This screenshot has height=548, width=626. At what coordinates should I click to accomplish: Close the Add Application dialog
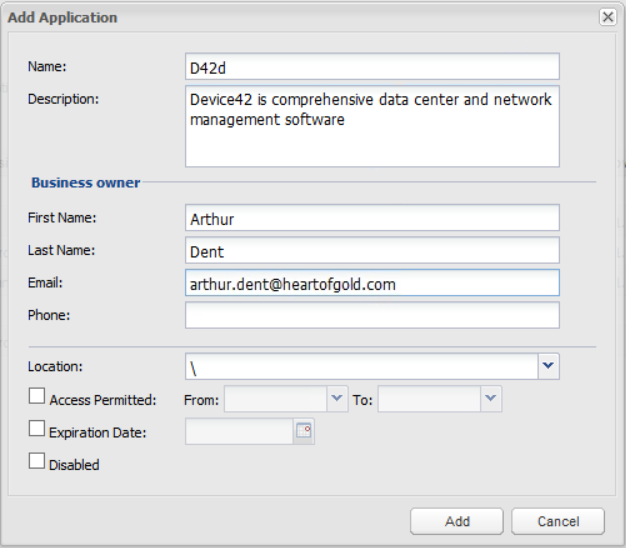[x=608, y=17]
